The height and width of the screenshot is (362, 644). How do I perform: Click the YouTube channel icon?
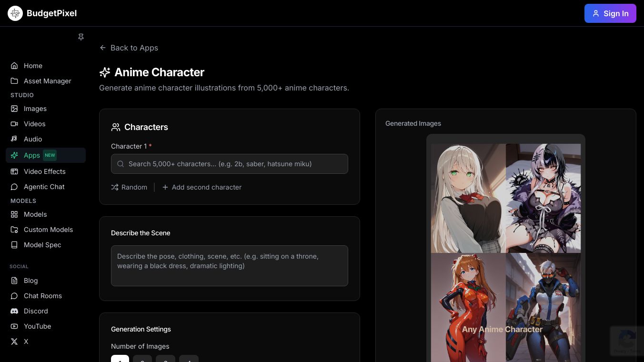14,326
